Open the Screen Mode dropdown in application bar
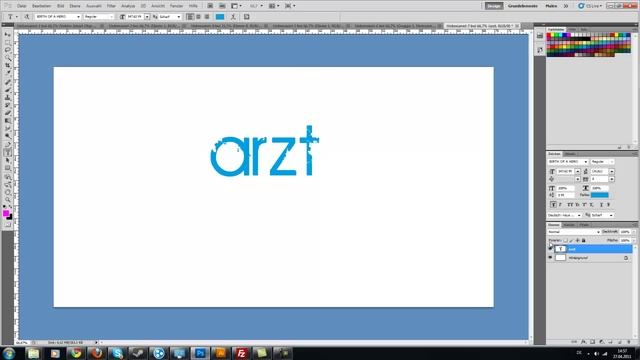Image resolution: width=640 pixels, height=360 pixels. tap(290, 6)
